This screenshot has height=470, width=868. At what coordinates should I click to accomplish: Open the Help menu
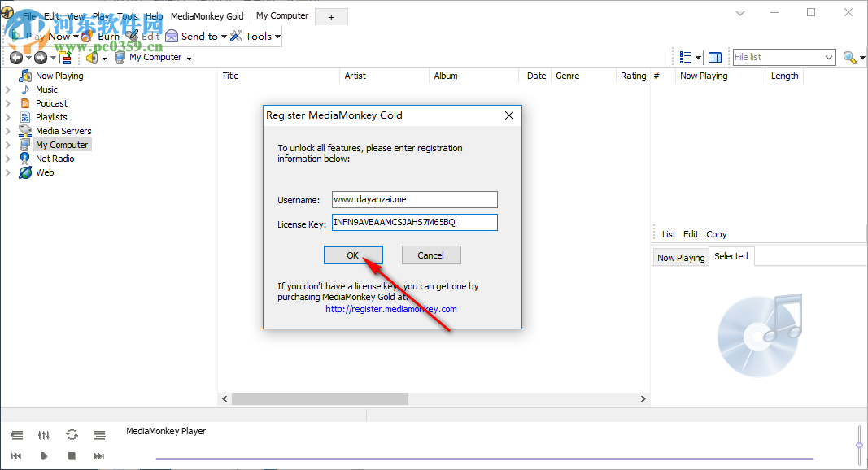pyautogui.click(x=154, y=16)
